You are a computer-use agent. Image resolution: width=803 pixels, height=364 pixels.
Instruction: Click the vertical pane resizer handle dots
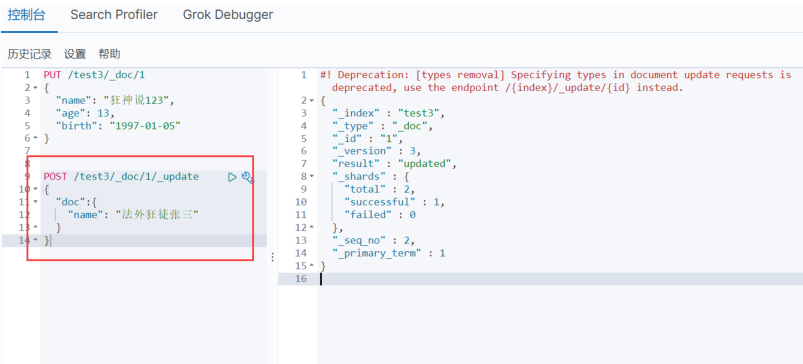(272, 256)
